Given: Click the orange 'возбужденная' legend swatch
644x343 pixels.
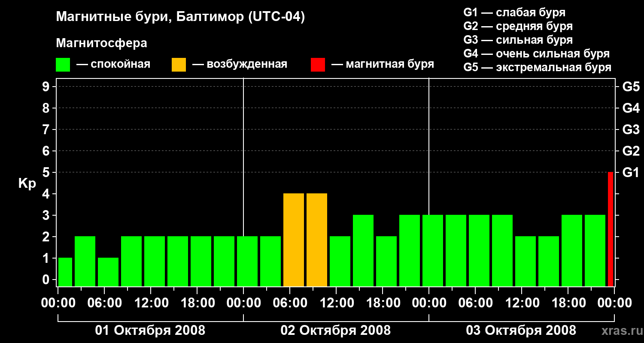Looking at the screenshot, I should 179,65.
